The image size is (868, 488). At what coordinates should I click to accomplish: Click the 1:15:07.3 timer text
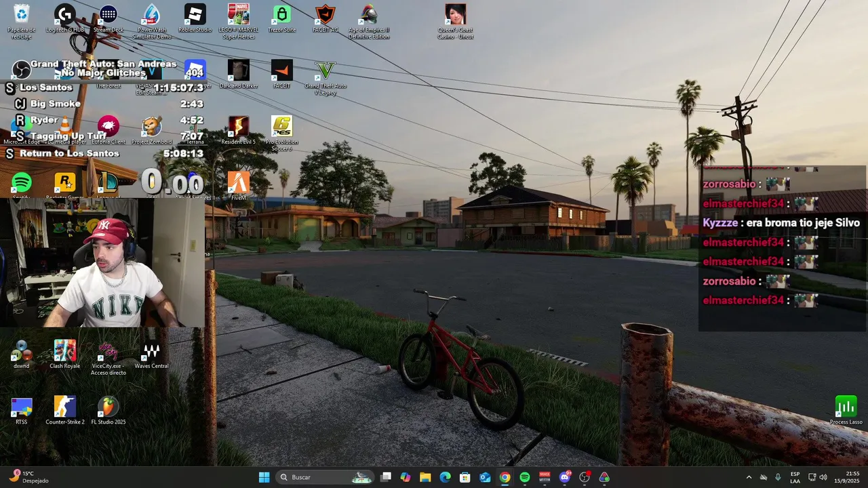178,87
